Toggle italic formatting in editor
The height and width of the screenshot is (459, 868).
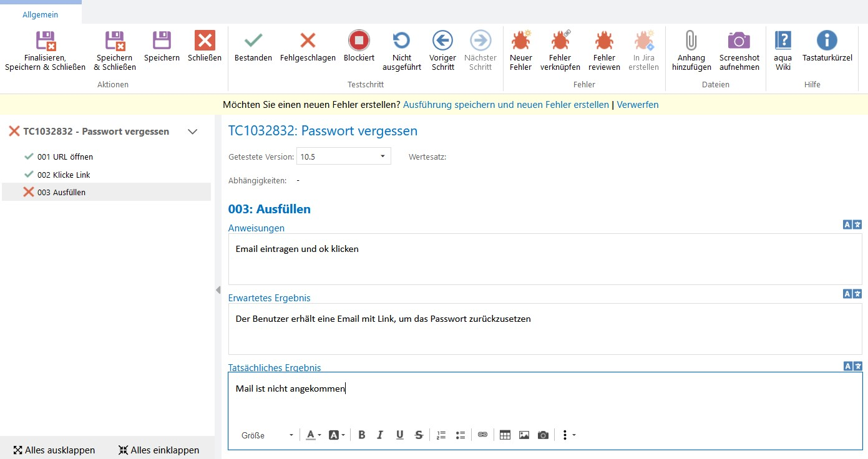point(380,435)
